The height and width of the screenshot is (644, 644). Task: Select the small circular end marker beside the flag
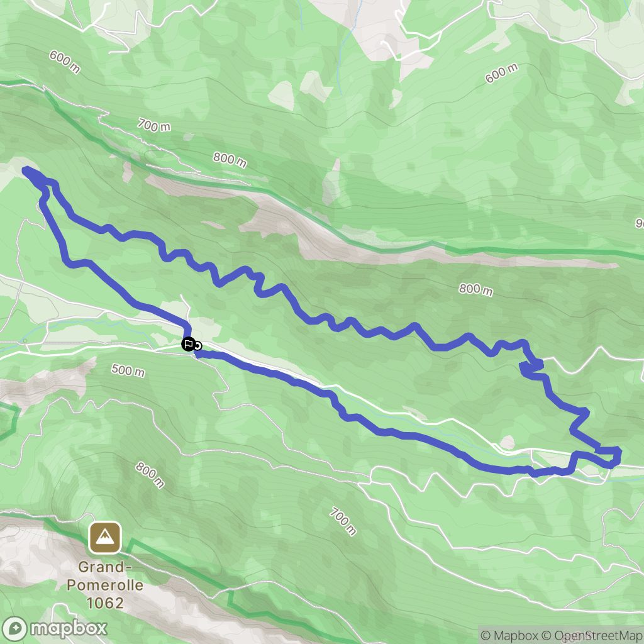pyautogui.click(x=198, y=347)
